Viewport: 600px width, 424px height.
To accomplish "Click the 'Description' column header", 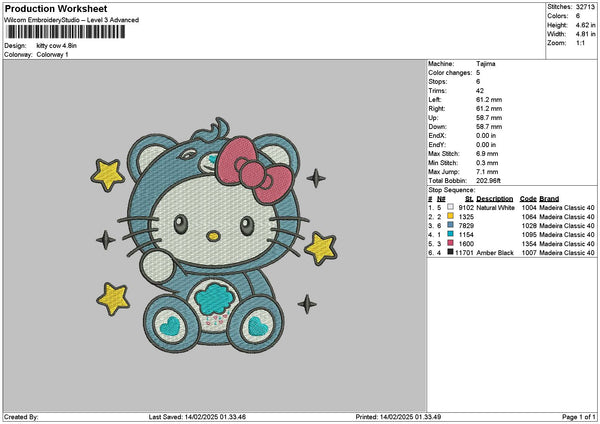I will point(494,199).
